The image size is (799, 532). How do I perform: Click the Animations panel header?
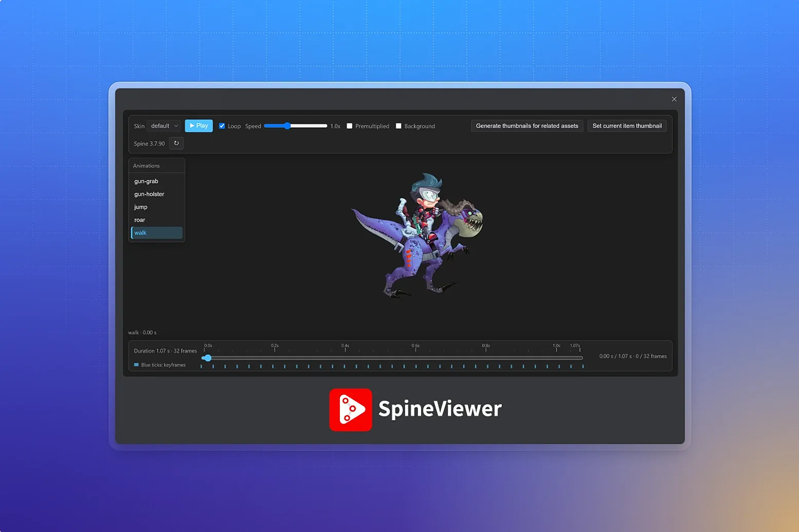(157, 166)
